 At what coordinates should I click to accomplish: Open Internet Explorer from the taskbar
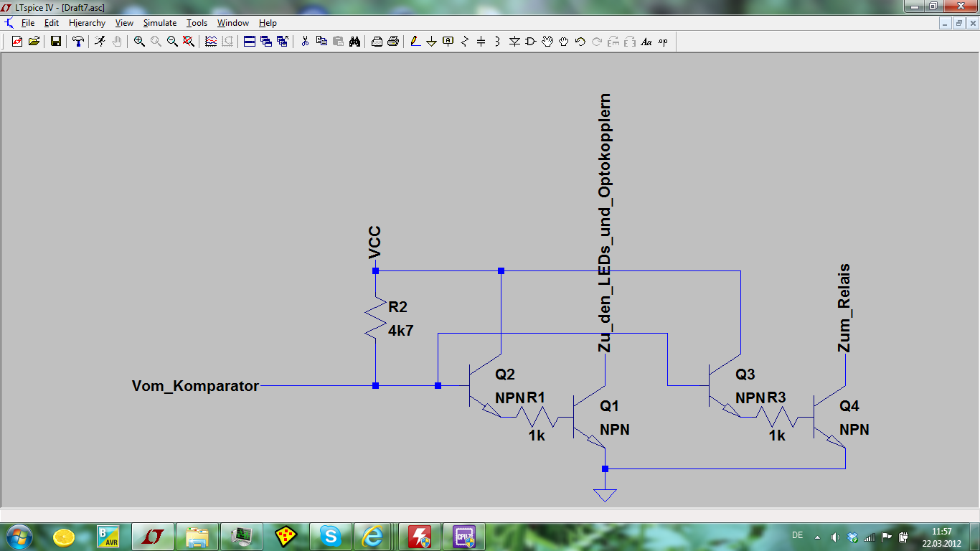click(x=372, y=536)
